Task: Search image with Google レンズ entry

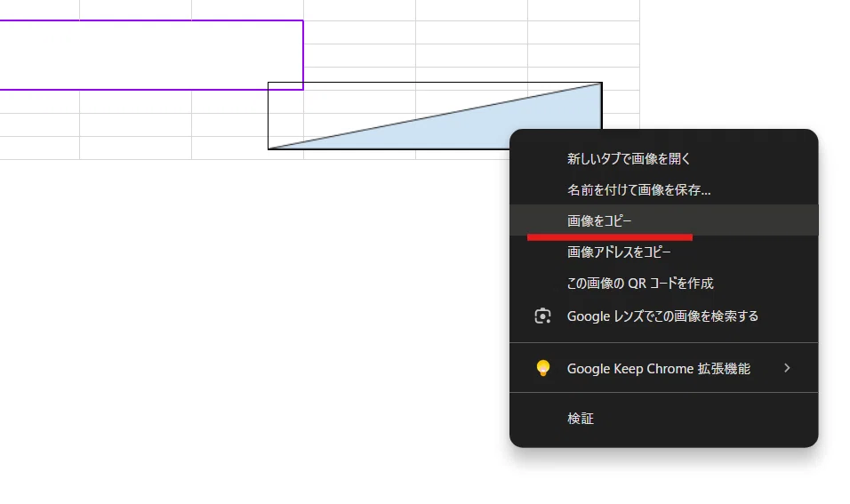Action: pos(663,316)
